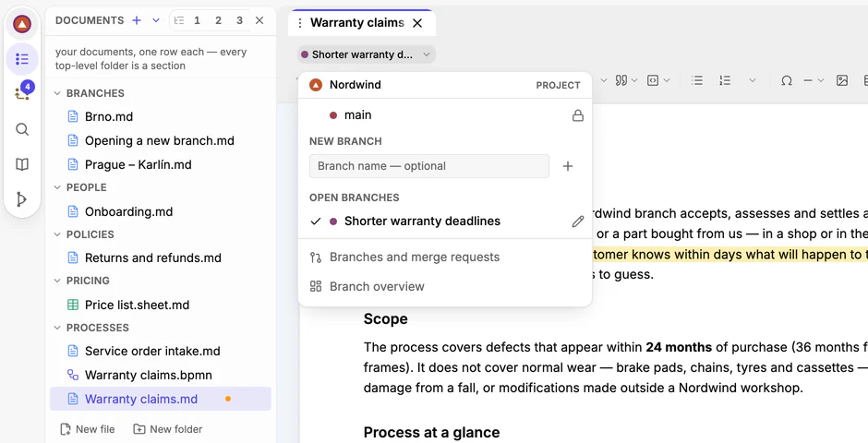
Task: Focus the 'Branch name — optional' field
Action: coord(429,166)
